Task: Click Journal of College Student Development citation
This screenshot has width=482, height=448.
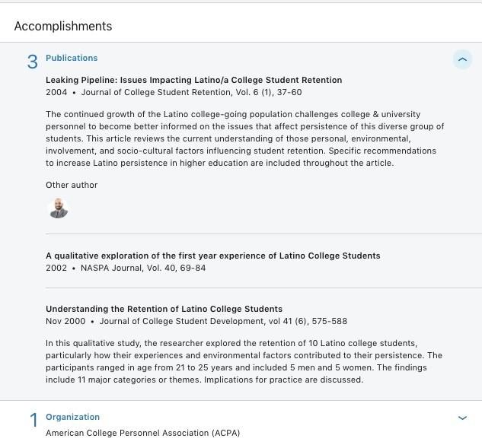Action: pyautogui.click(x=223, y=321)
